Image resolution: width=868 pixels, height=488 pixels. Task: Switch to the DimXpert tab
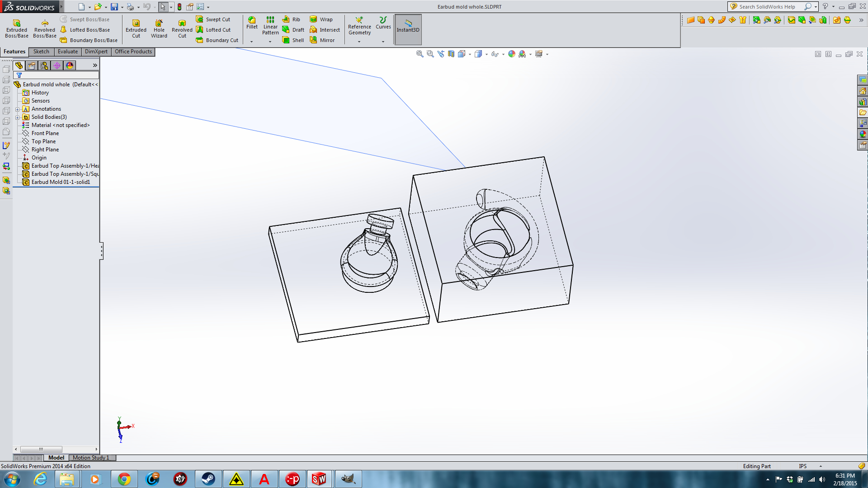pos(96,52)
